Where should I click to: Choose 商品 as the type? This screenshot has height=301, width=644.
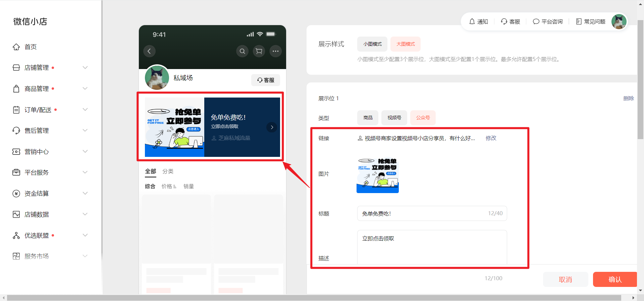pos(368,118)
